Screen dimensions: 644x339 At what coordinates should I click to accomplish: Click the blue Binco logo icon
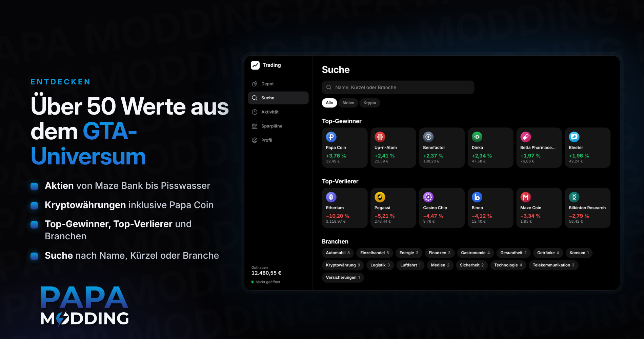[x=477, y=197]
